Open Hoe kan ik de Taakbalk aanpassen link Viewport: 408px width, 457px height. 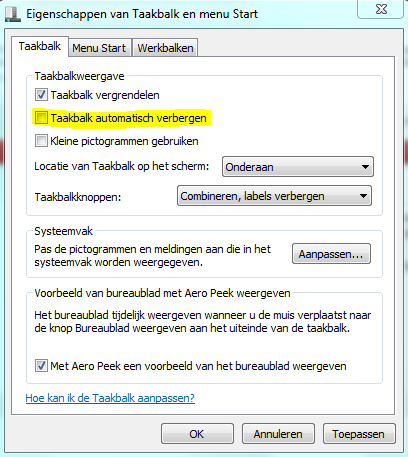click(110, 398)
